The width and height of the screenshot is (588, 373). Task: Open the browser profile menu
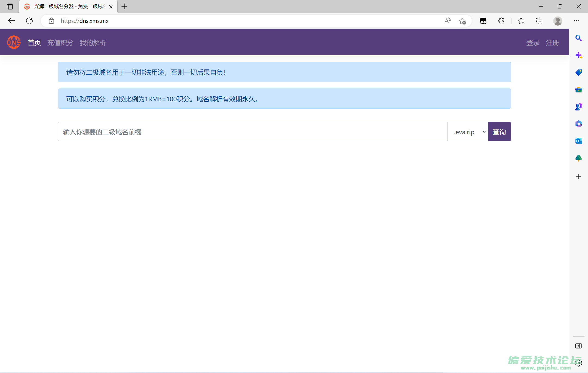click(558, 21)
